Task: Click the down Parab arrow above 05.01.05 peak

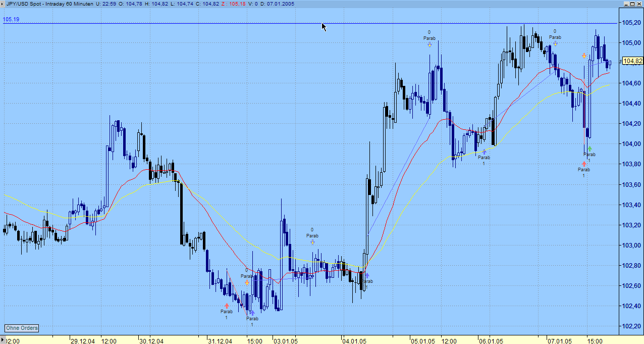Action: [430, 44]
